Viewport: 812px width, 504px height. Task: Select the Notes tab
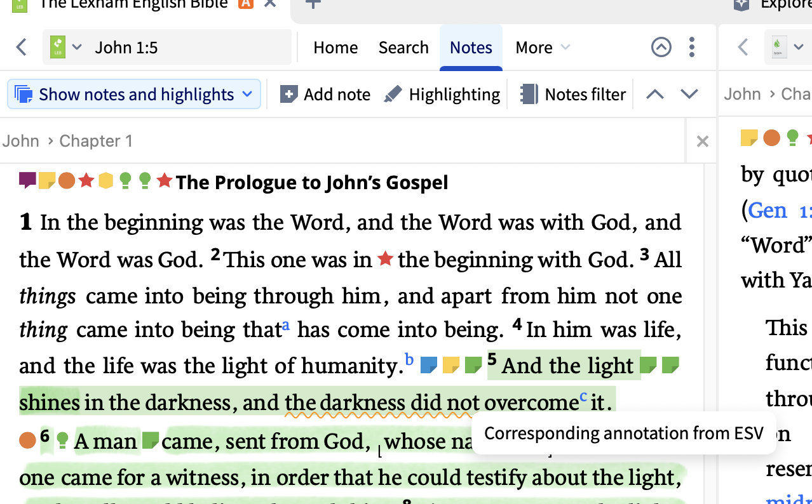pyautogui.click(x=471, y=47)
